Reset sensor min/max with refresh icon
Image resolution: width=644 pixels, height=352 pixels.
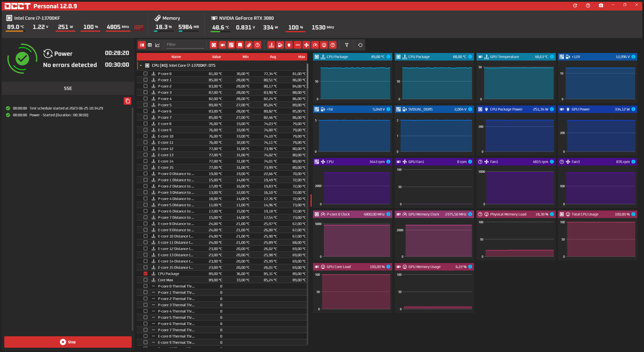[x=360, y=45]
